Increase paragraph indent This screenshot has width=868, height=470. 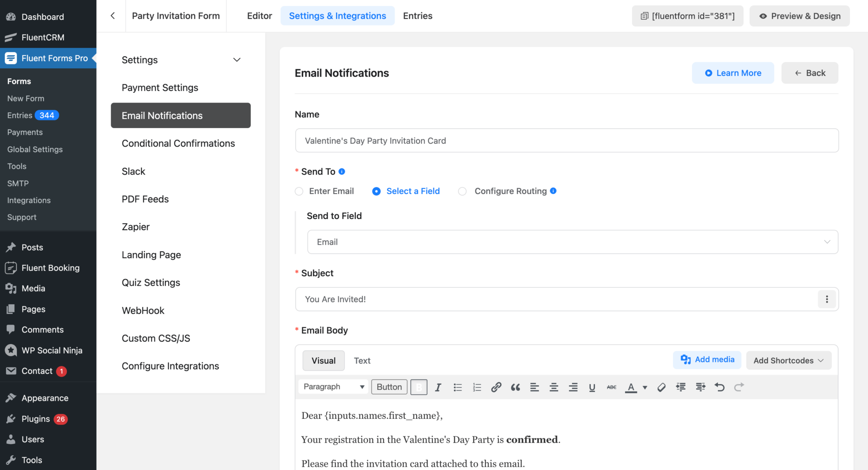click(700, 387)
